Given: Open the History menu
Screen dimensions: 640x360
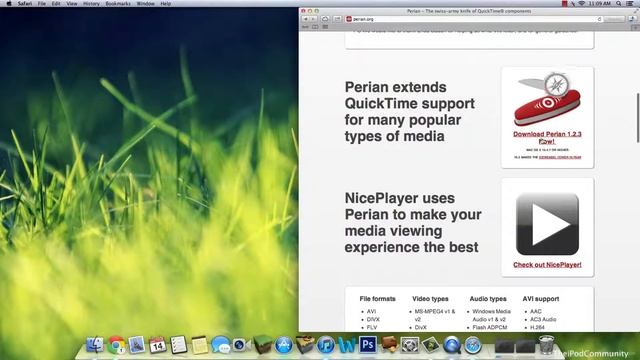Looking at the screenshot, I should click(x=91, y=4).
